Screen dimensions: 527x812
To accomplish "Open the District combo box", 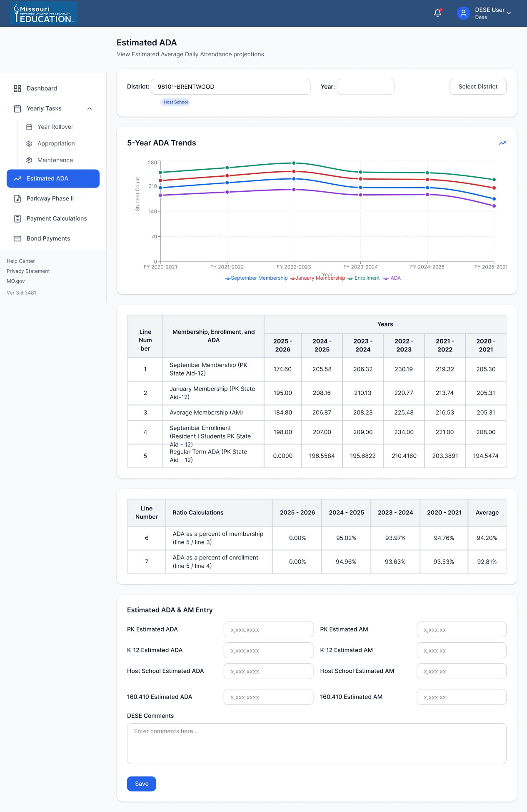I will pos(230,87).
